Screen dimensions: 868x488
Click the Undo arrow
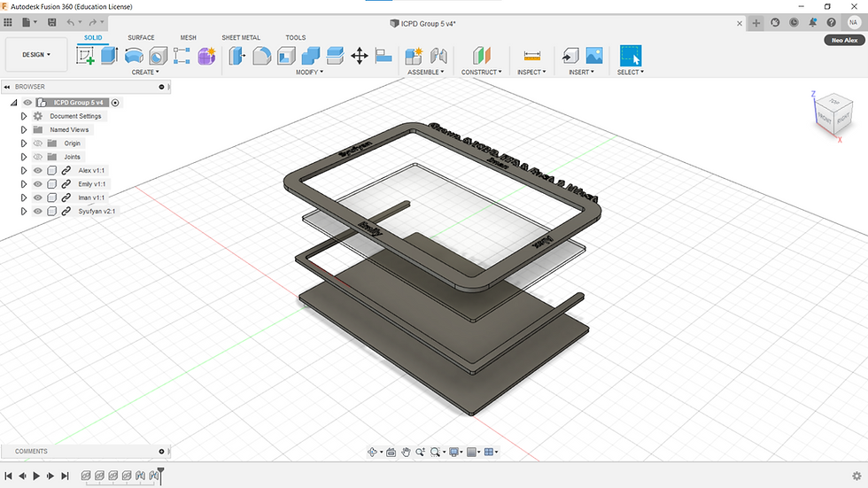click(70, 22)
